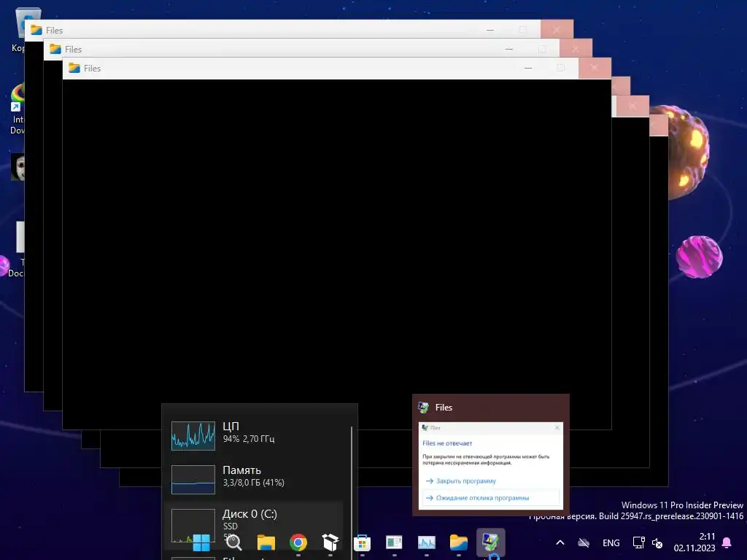Open the green window app on taskbar

[394, 542]
